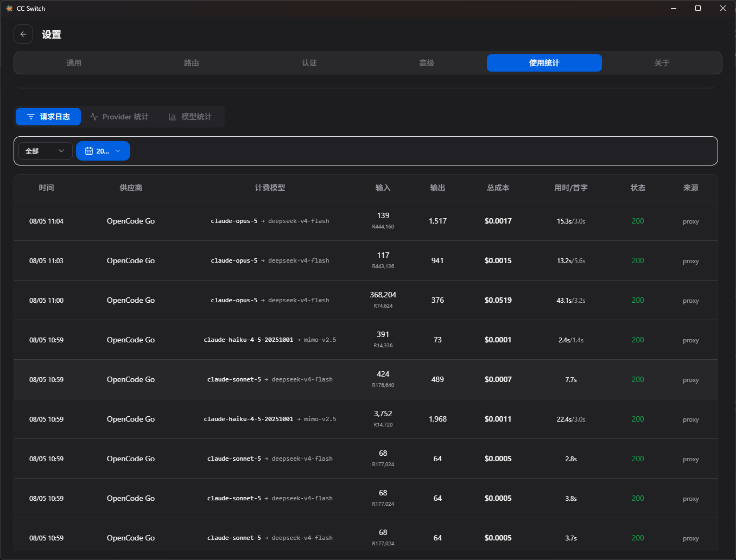Open the 关于 tab
The image size is (736, 560).
click(x=662, y=63)
